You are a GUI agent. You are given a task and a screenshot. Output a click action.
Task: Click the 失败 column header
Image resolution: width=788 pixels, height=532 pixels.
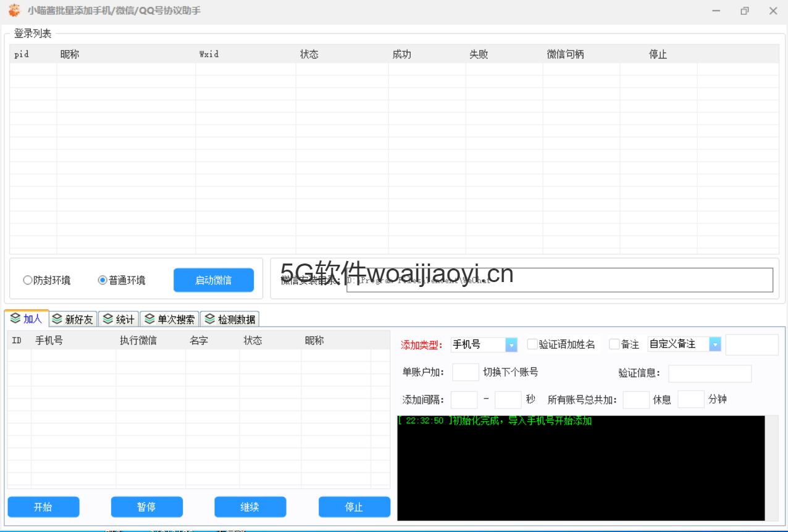(504, 54)
